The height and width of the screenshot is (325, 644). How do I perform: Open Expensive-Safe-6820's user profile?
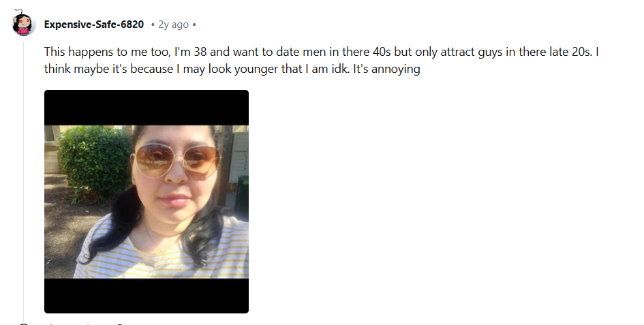pyautogui.click(x=94, y=25)
